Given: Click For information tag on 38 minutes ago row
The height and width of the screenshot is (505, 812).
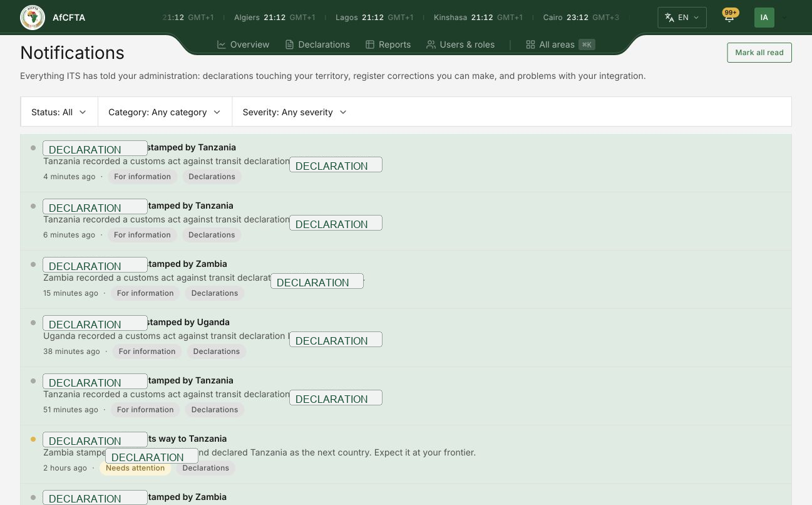Looking at the screenshot, I should pyautogui.click(x=147, y=351).
